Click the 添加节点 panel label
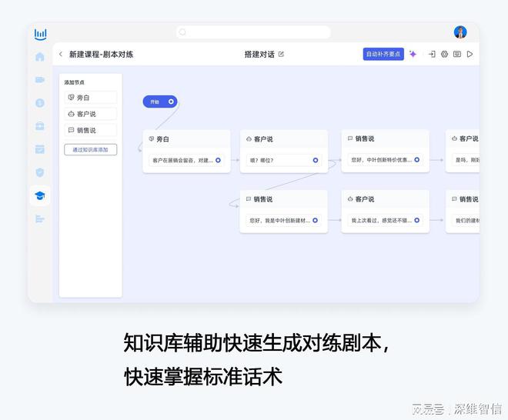Image resolution: width=508 pixels, height=420 pixels. [x=74, y=82]
